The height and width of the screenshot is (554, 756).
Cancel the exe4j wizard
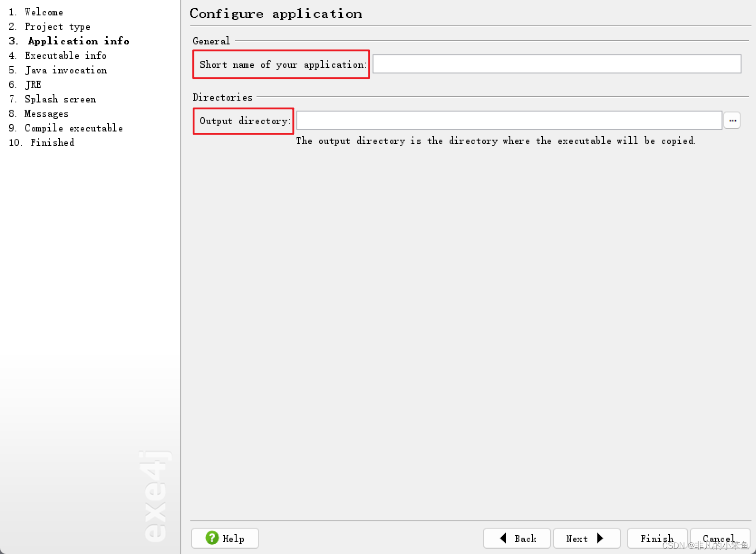coord(720,538)
